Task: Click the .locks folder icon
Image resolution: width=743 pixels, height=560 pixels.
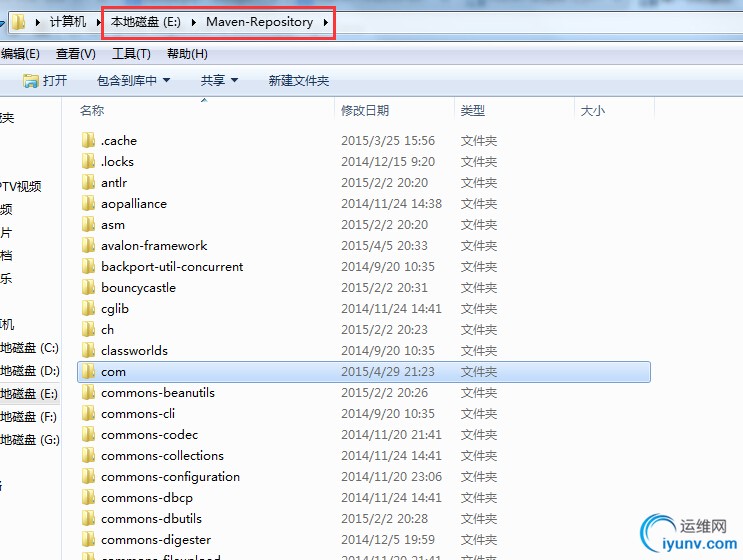Action: (x=88, y=161)
